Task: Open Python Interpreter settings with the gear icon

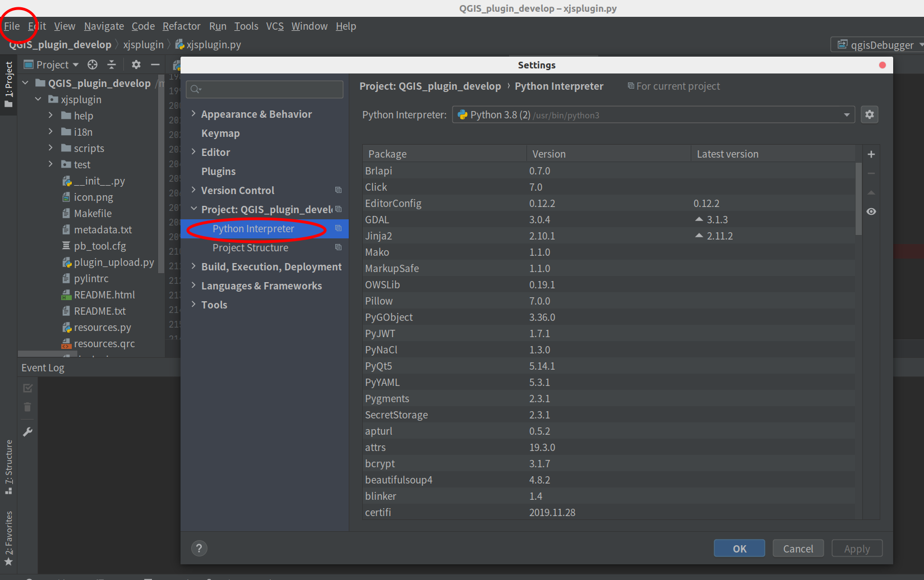Action: tap(870, 114)
